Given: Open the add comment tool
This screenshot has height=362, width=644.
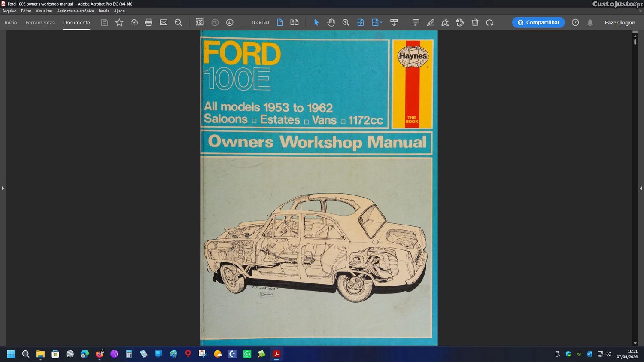Looking at the screenshot, I should tap(416, 22).
